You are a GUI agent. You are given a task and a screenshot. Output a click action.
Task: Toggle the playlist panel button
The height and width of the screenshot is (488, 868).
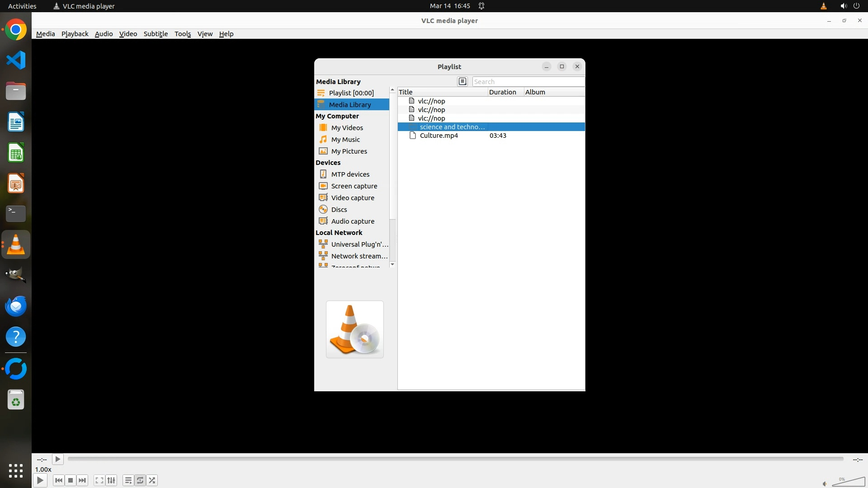[x=128, y=480]
